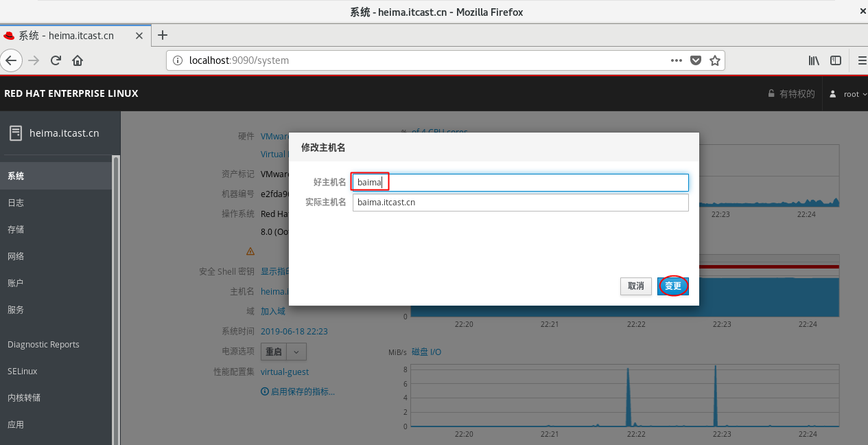This screenshot has height=445, width=868.
Task: Toggle the Firefox sidebar view
Action: click(x=836, y=60)
